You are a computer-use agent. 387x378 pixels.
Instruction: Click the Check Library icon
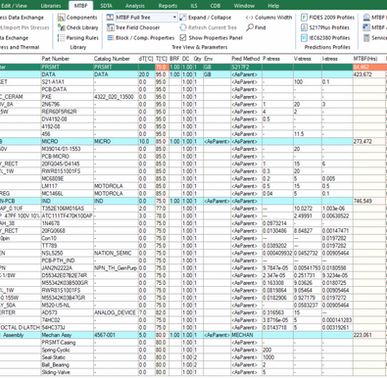click(x=61, y=28)
